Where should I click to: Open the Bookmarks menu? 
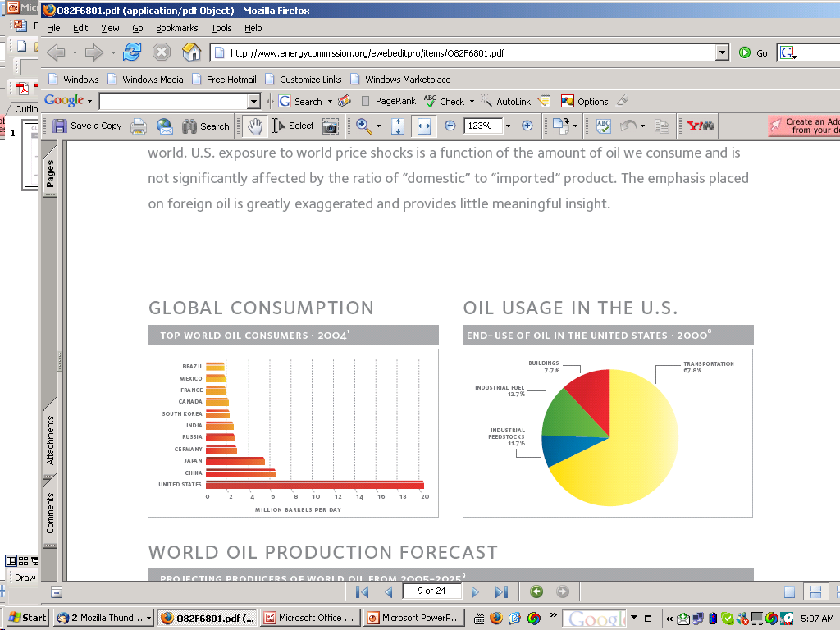click(177, 28)
